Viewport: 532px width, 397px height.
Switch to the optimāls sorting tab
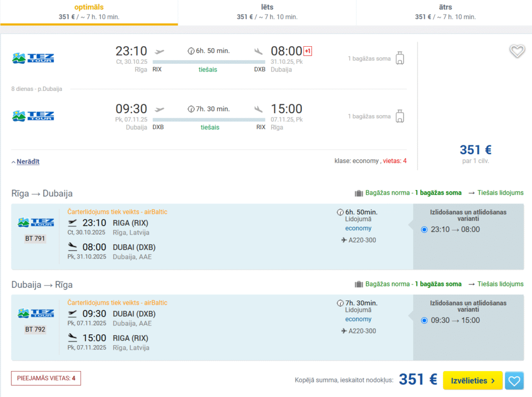tap(89, 12)
